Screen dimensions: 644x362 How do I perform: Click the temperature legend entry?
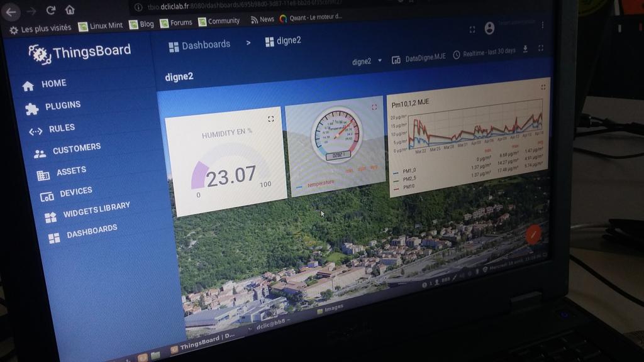316,184
